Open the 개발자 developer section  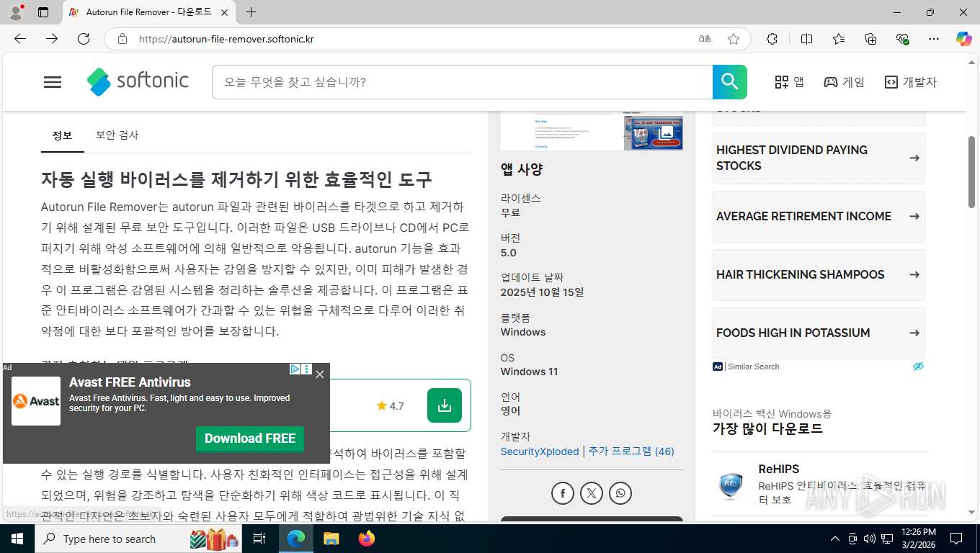pos(911,82)
